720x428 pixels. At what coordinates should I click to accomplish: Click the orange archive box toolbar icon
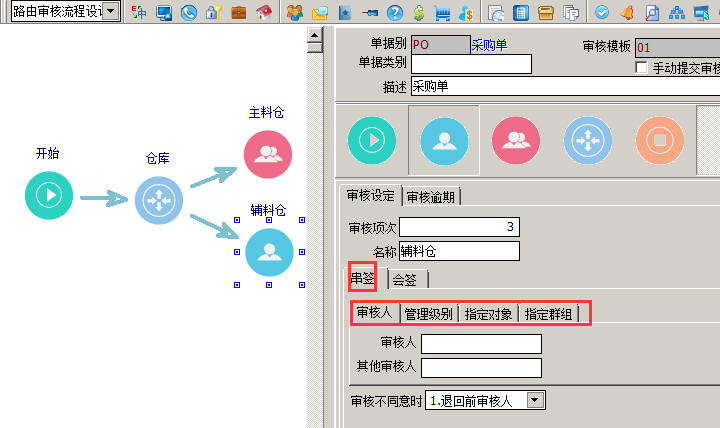pyautogui.click(x=546, y=13)
